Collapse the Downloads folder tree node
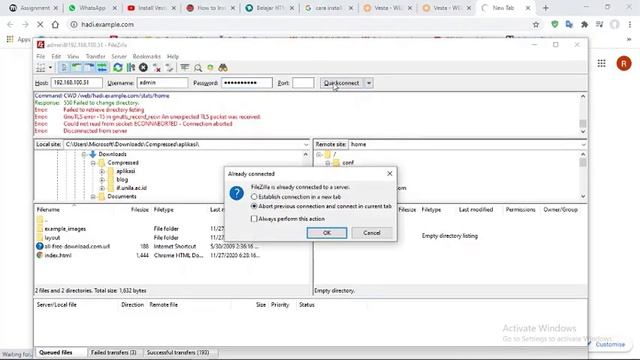The height and width of the screenshot is (360, 640). pyautogui.click(x=84, y=154)
